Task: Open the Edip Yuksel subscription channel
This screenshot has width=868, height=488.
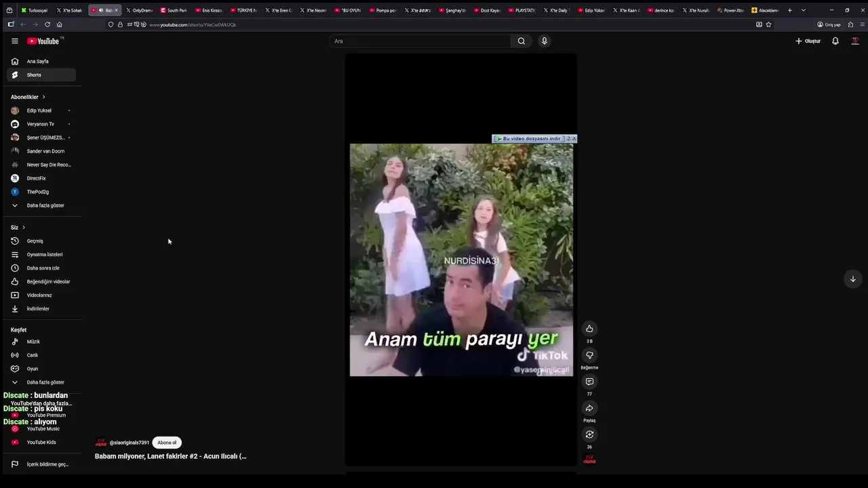Action: [41, 110]
